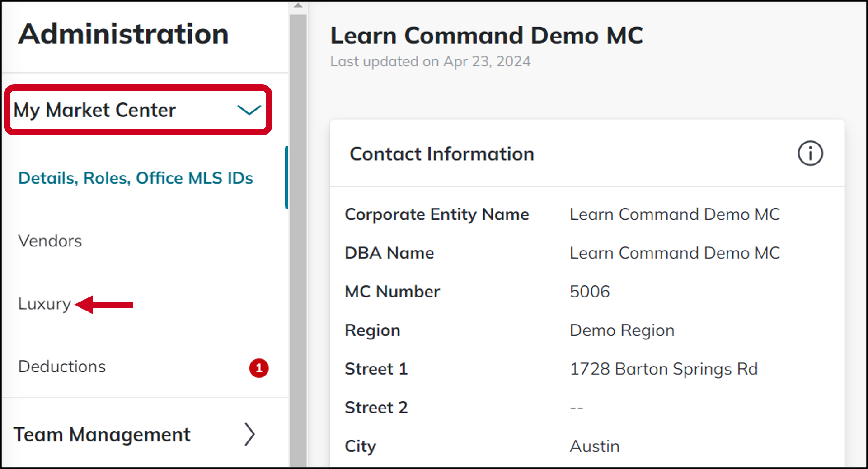Click the Administration title
This screenshot has height=469, width=868.
[123, 34]
